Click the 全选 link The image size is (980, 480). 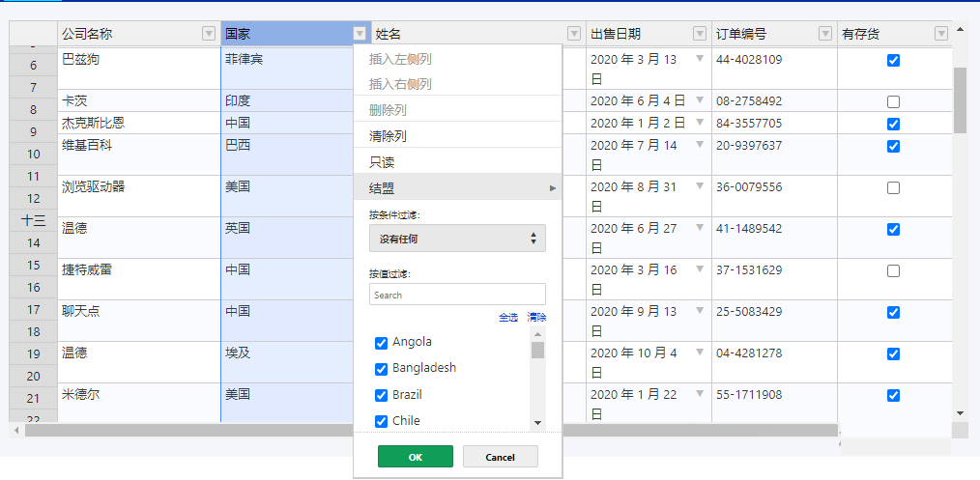coord(507,318)
